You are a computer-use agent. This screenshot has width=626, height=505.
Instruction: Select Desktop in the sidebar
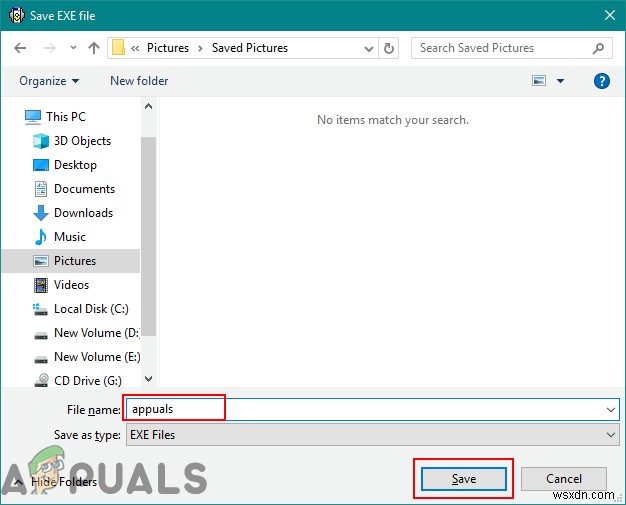(75, 165)
